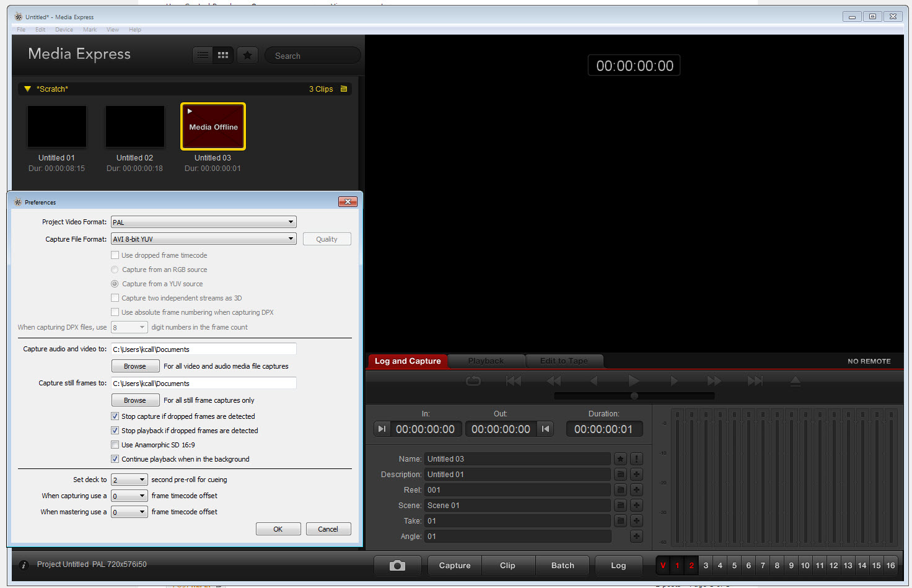Increment the Angle plus icon
The height and width of the screenshot is (588, 912).
[636, 536]
